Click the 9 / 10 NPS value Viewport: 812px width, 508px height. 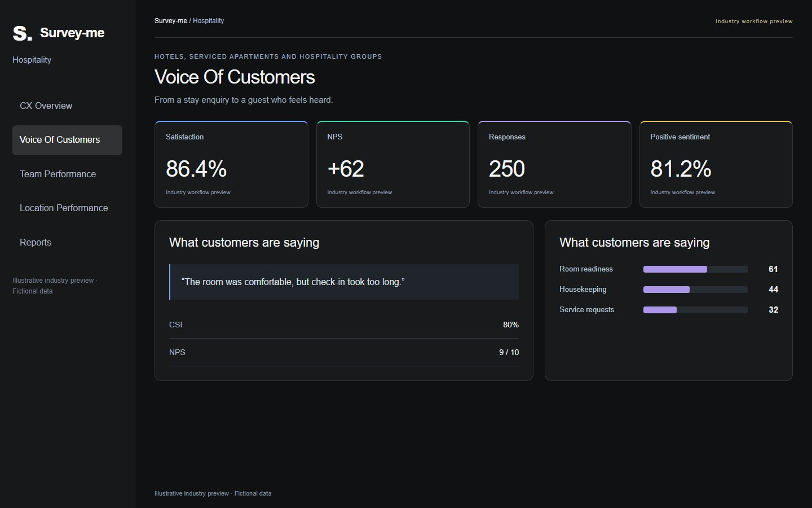(509, 352)
